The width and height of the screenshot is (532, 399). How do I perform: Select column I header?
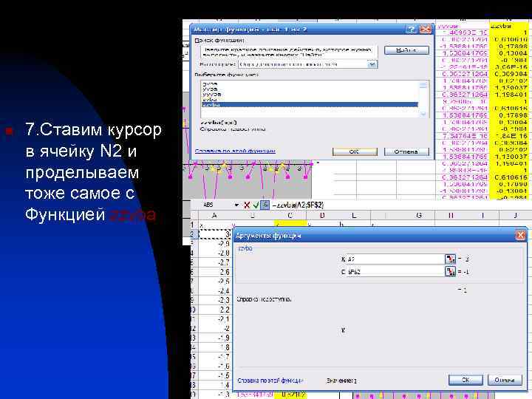click(482, 216)
